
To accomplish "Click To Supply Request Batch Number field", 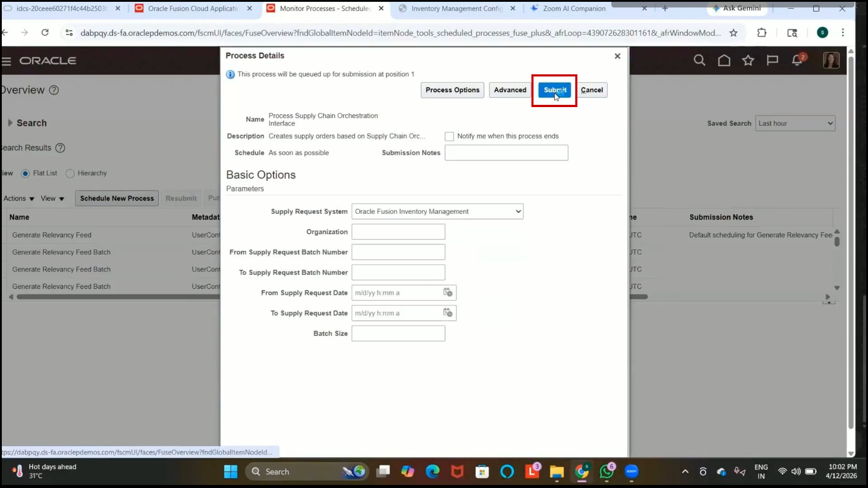I will coord(398,272).
